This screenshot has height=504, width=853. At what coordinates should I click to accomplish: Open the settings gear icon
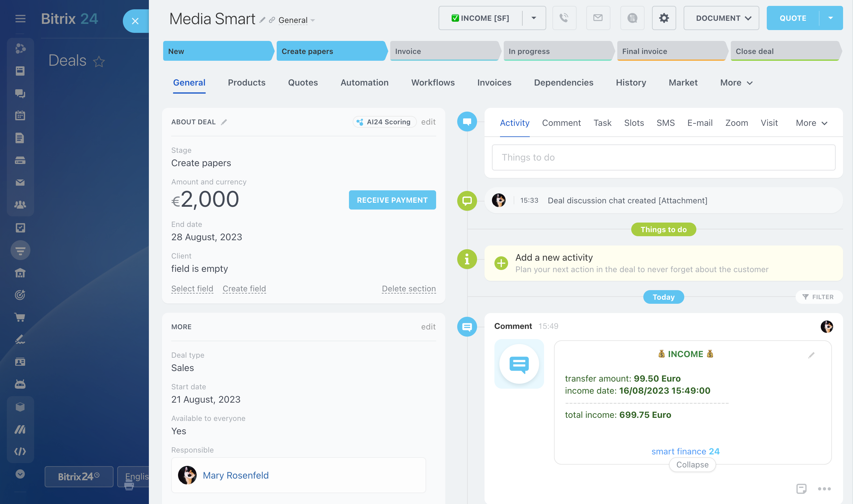pyautogui.click(x=664, y=18)
